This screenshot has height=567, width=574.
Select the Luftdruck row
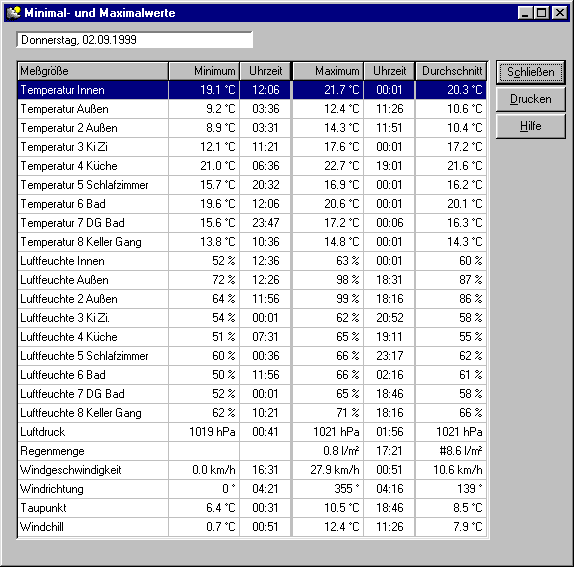point(252,433)
